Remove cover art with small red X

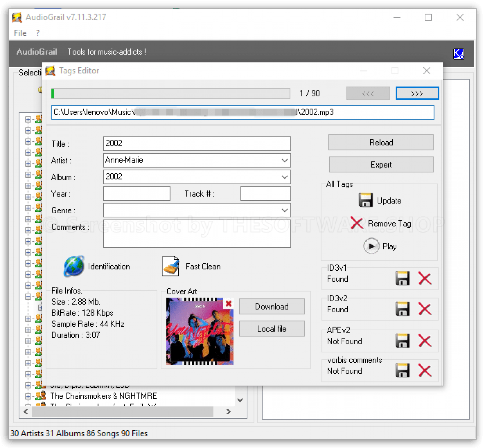point(229,304)
